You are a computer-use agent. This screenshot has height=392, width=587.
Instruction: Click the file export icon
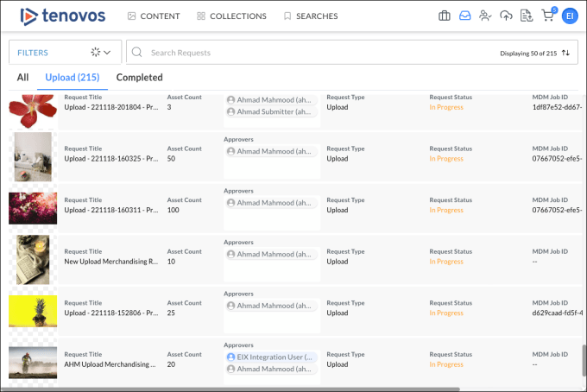(x=526, y=16)
